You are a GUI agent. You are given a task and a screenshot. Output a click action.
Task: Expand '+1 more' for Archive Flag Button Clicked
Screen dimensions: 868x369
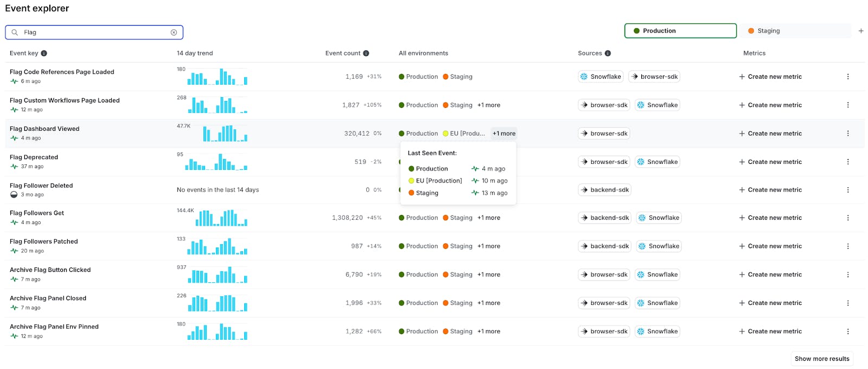point(489,275)
